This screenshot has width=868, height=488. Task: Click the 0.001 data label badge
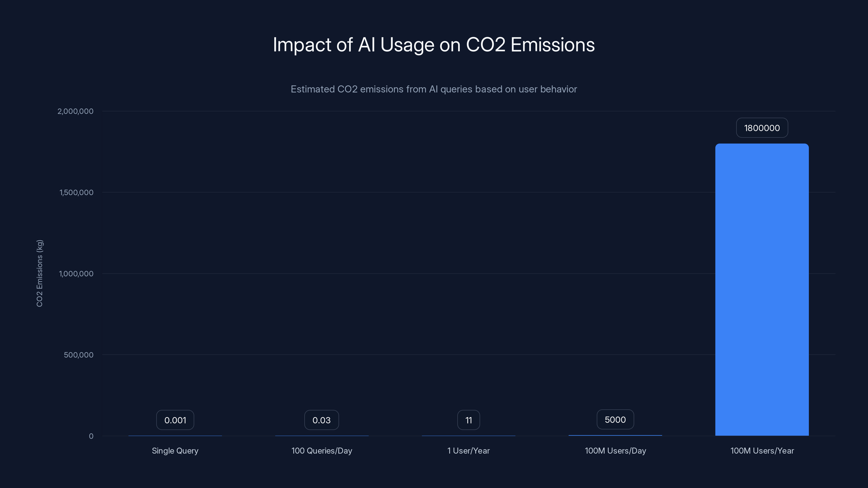coord(175,420)
